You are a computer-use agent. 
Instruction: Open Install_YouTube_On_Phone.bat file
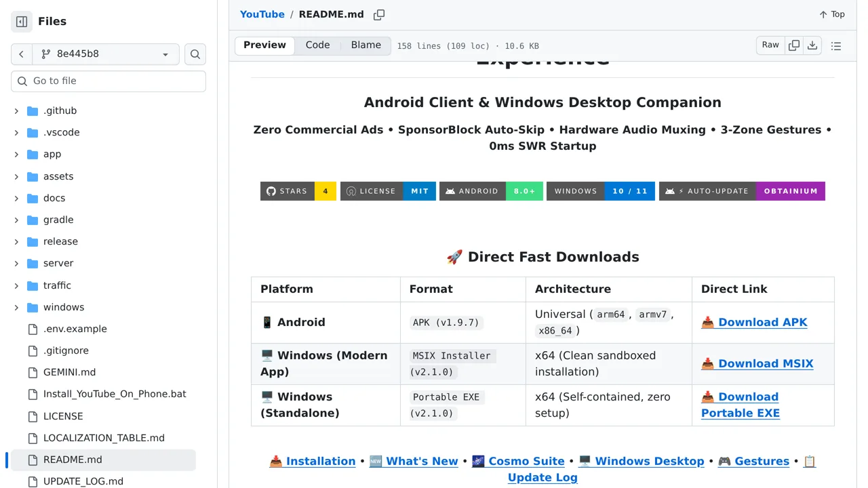click(x=115, y=394)
